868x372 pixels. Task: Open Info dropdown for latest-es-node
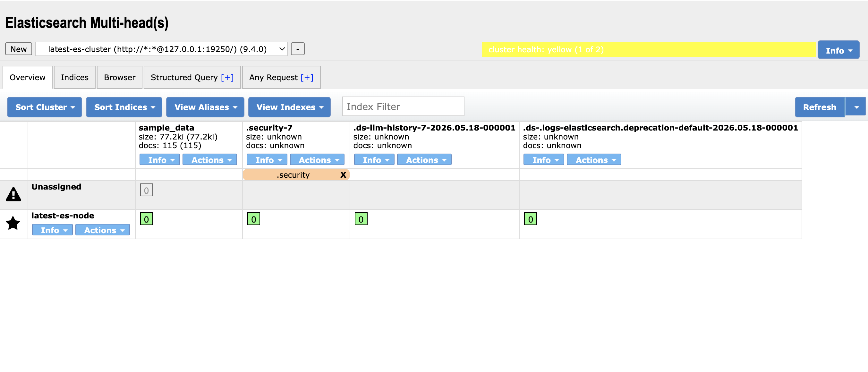pyautogui.click(x=52, y=230)
